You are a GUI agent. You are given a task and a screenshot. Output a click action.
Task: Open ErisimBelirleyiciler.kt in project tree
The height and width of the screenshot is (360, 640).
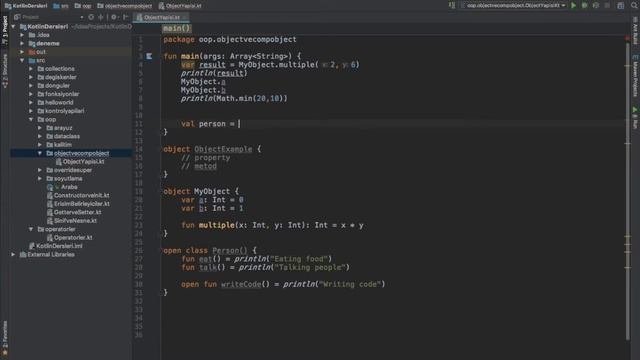(x=81, y=204)
